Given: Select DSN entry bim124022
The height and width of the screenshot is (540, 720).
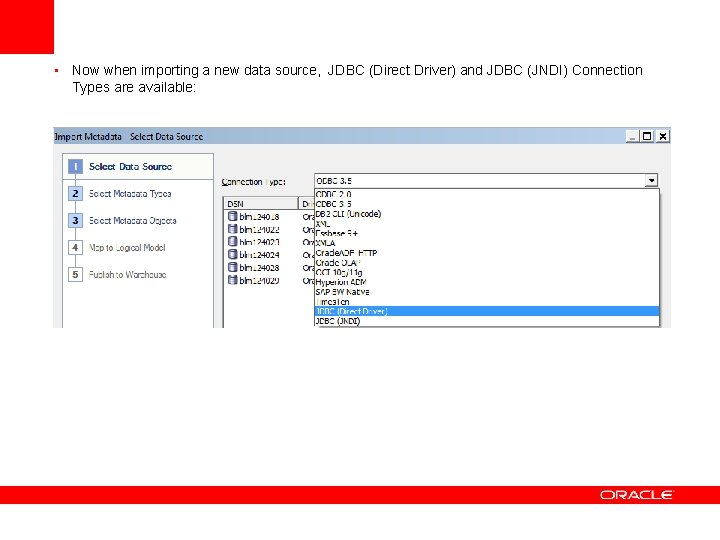Looking at the screenshot, I should click(x=259, y=230).
